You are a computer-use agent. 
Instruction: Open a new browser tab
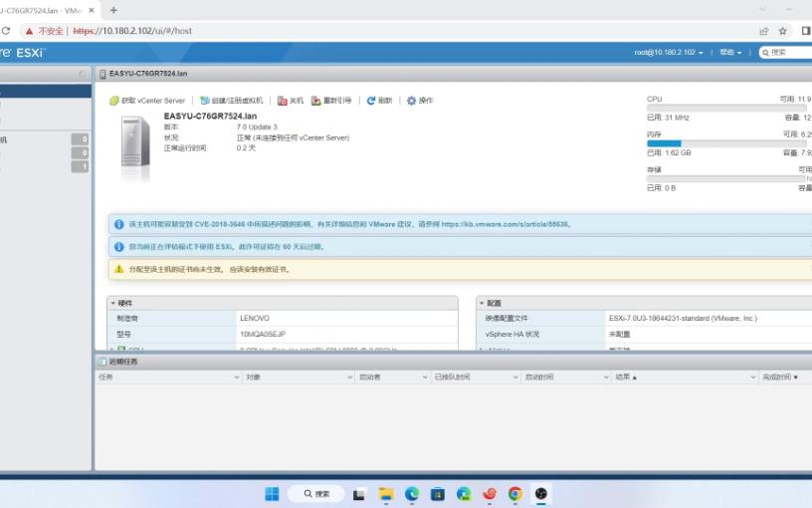pyautogui.click(x=113, y=10)
